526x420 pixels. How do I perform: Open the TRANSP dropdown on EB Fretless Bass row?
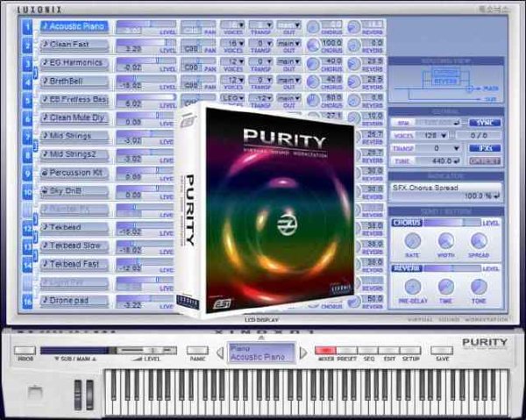coord(260,98)
